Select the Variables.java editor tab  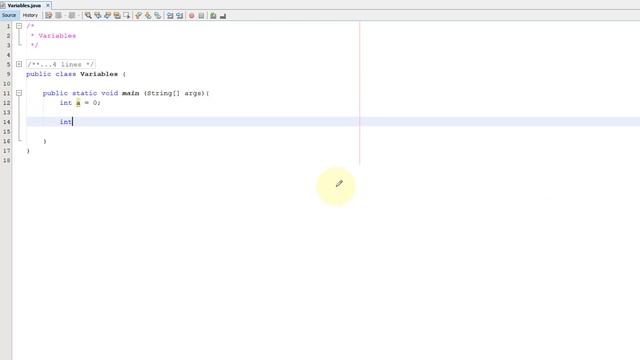coord(24,5)
